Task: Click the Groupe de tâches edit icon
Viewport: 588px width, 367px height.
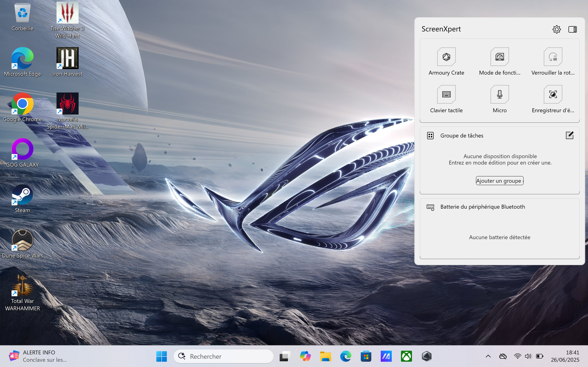Action: click(x=570, y=135)
